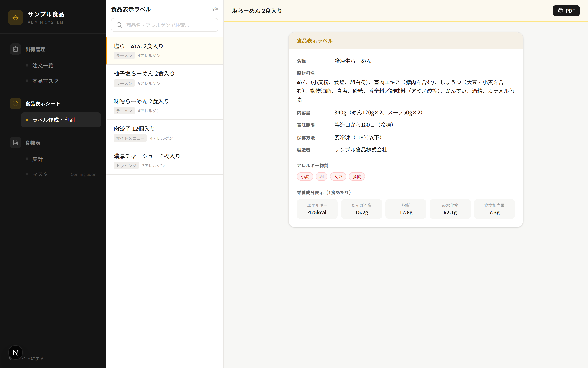This screenshot has height=368, width=588.
Task: Click the サンプル食品 bowl logo icon
Action: [15, 18]
